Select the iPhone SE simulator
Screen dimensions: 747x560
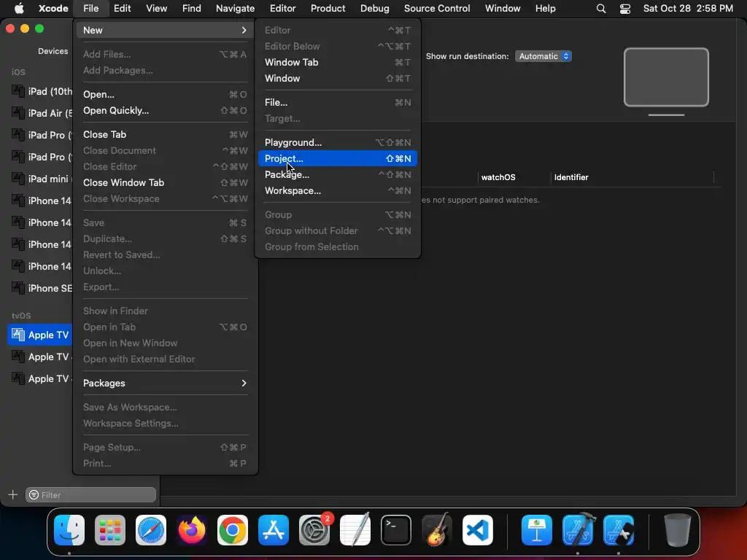(x=42, y=288)
